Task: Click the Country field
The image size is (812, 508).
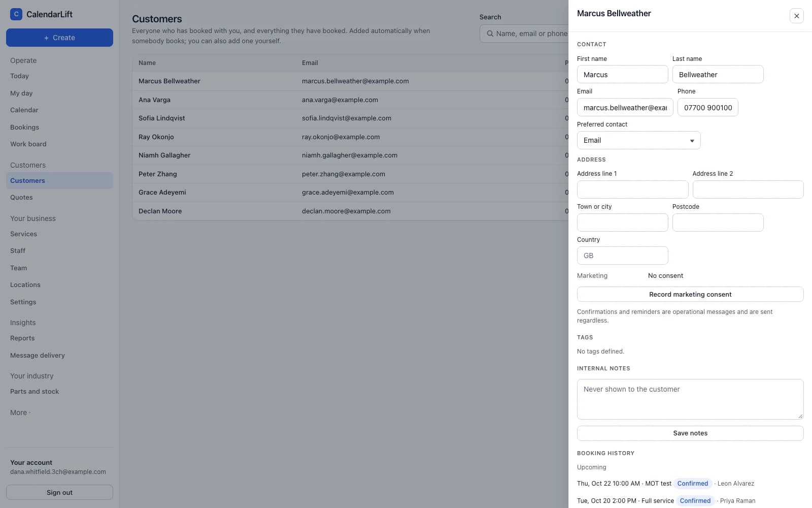Action: point(622,256)
